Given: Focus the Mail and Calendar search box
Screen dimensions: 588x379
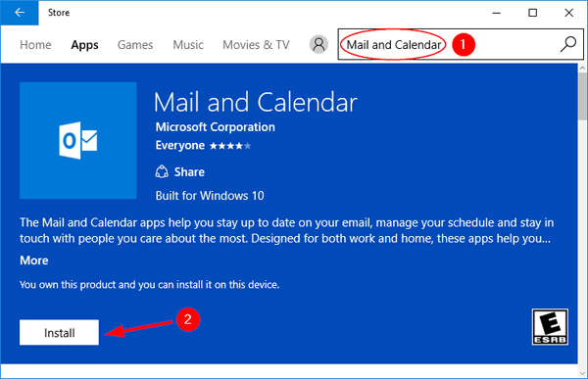Looking at the screenshot, I should tap(461, 44).
